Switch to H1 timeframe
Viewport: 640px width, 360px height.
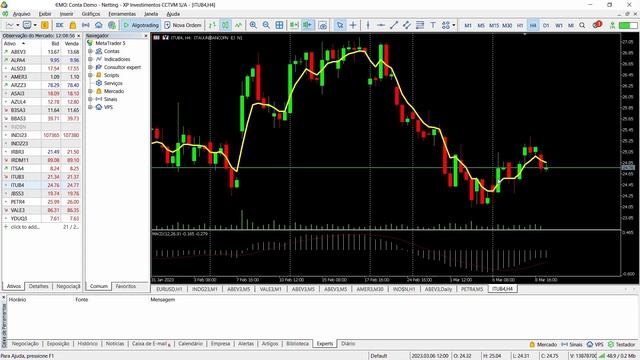(x=520, y=25)
